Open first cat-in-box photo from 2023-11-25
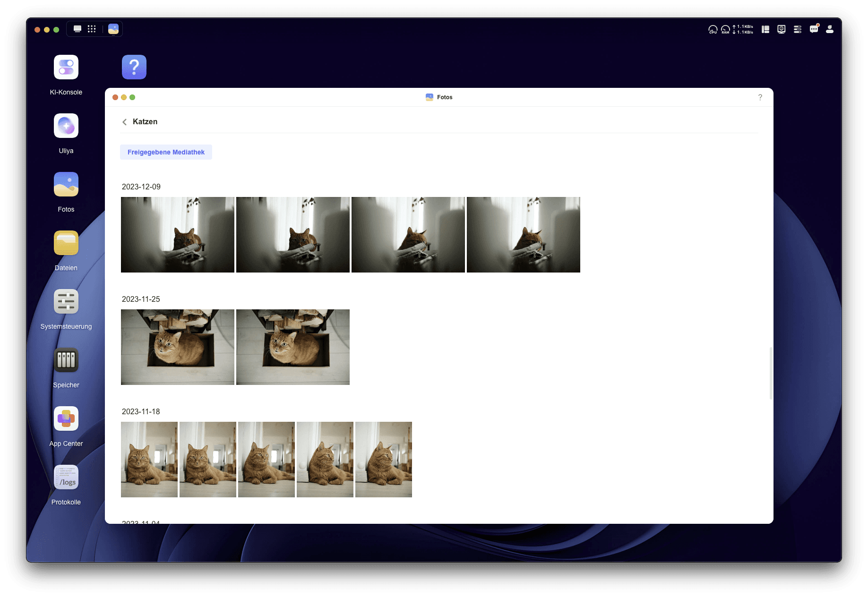Screen dimensions: 868x597 (178, 347)
